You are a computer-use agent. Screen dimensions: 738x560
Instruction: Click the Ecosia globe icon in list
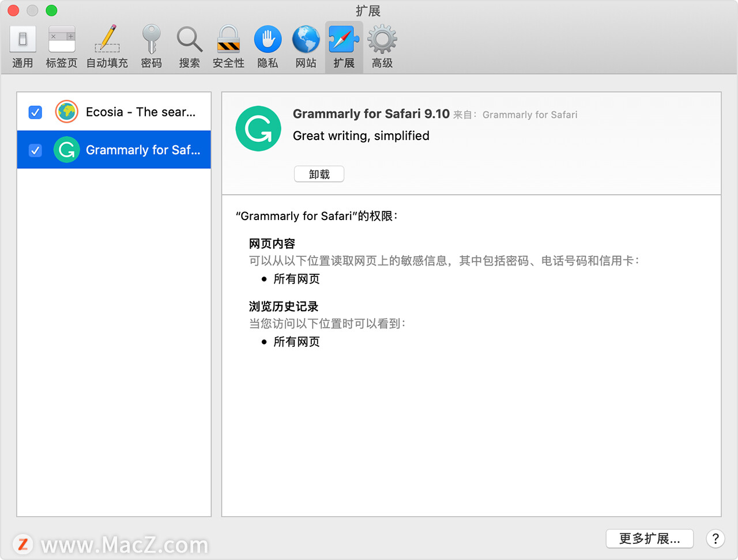pos(67,112)
